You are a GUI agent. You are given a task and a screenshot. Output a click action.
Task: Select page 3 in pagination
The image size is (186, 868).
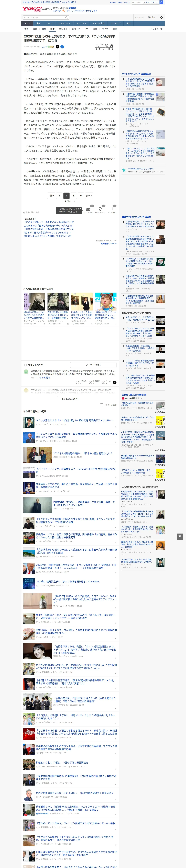(59, 195)
